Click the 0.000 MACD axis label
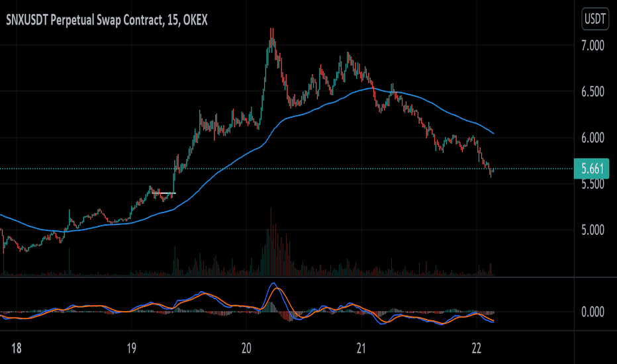This screenshot has width=617, height=364. (x=593, y=312)
